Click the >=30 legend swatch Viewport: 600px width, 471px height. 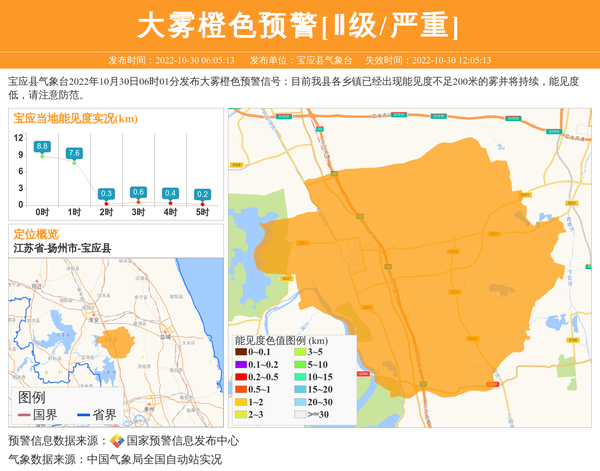point(299,414)
